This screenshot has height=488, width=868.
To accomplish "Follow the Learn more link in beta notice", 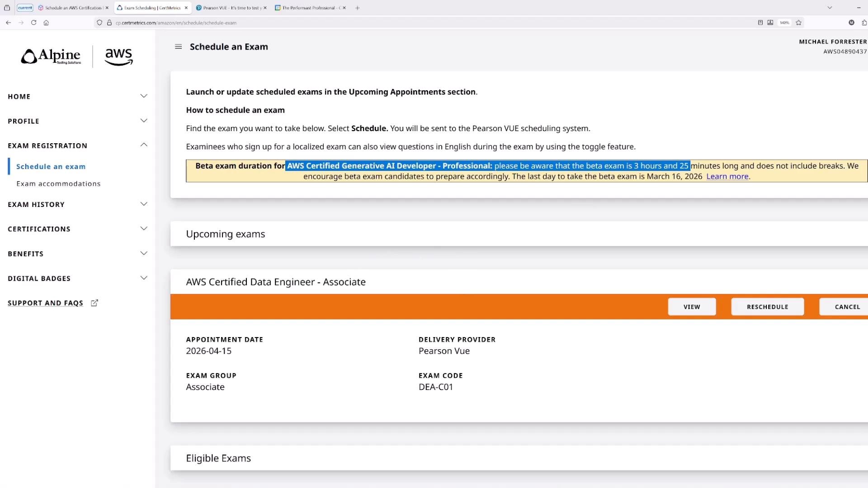I will (727, 177).
